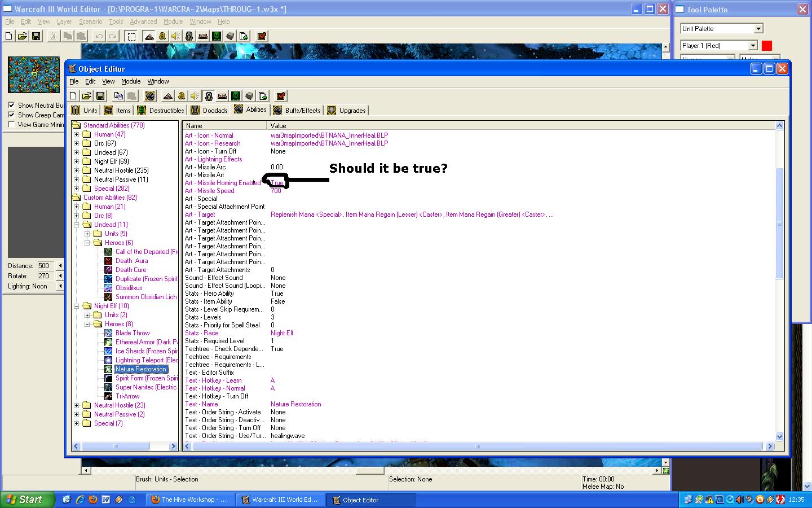
Task: Collapse Heroes (8) under Night Elf
Action: [x=87, y=324]
